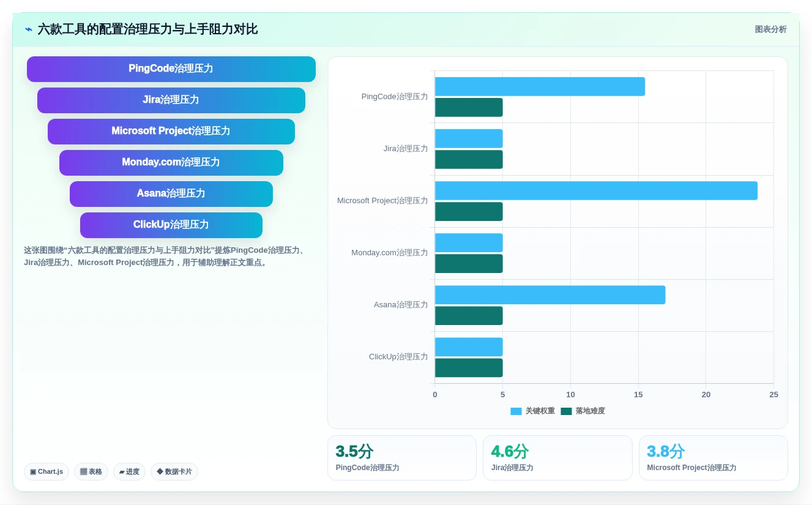This screenshot has width=812, height=505.
Task: Click the lightning icon beside the chart title
Action: [x=29, y=29]
